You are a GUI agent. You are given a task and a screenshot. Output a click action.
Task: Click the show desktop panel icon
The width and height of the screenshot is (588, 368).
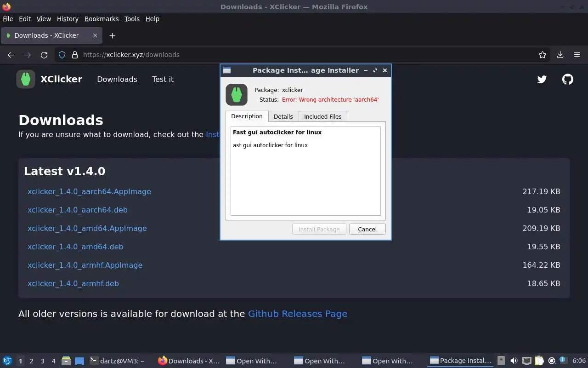point(79,361)
